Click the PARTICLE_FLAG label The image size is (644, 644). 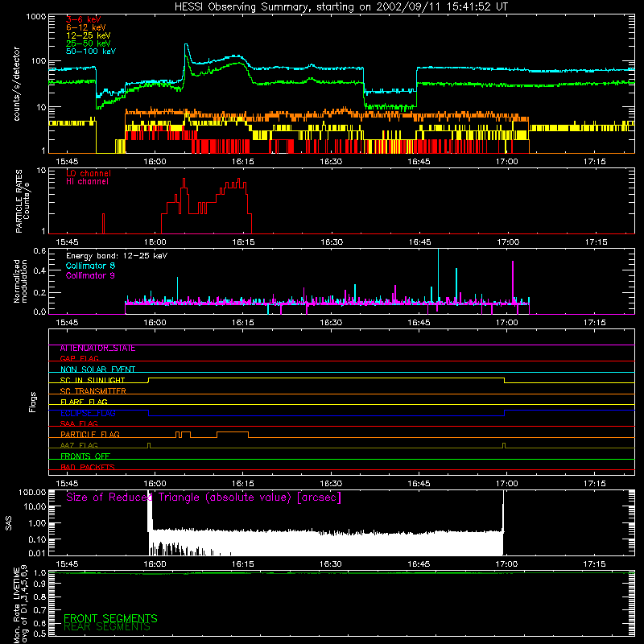(90, 435)
